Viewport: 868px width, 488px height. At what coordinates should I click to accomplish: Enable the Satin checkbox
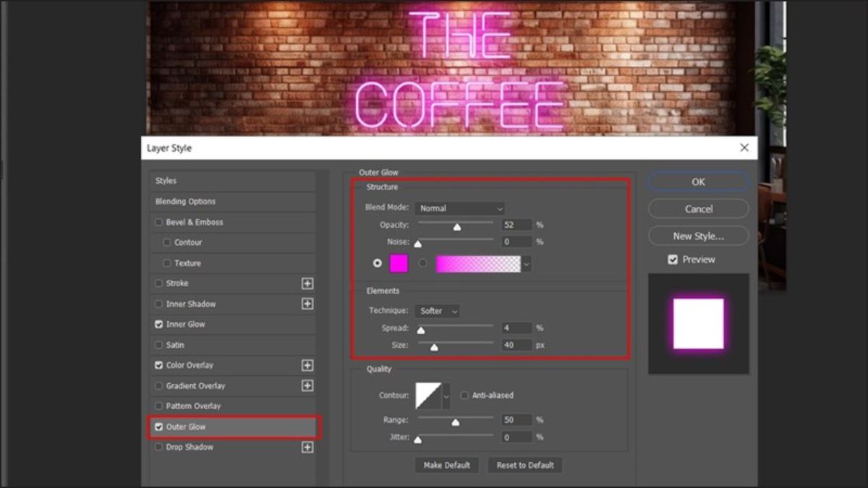coord(159,345)
